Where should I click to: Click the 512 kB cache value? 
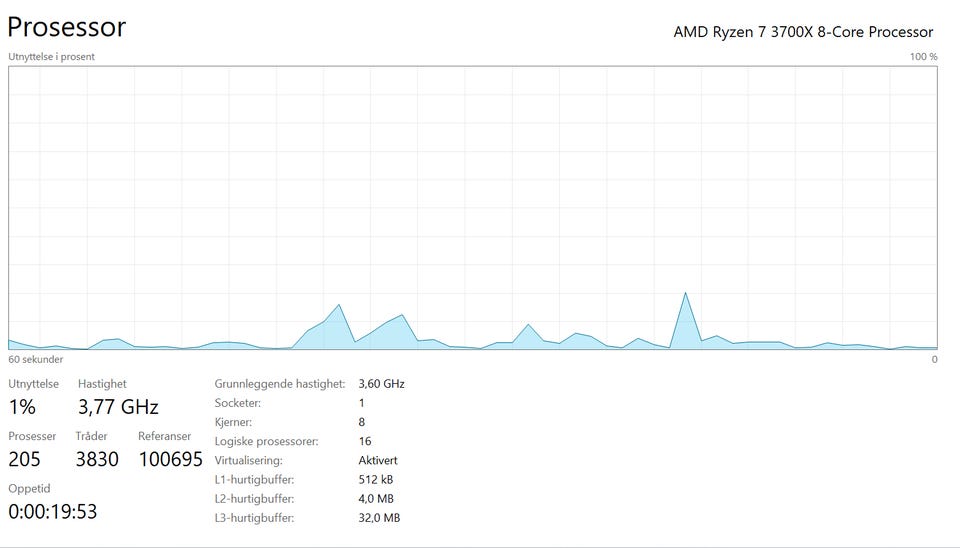pyautogui.click(x=376, y=479)
